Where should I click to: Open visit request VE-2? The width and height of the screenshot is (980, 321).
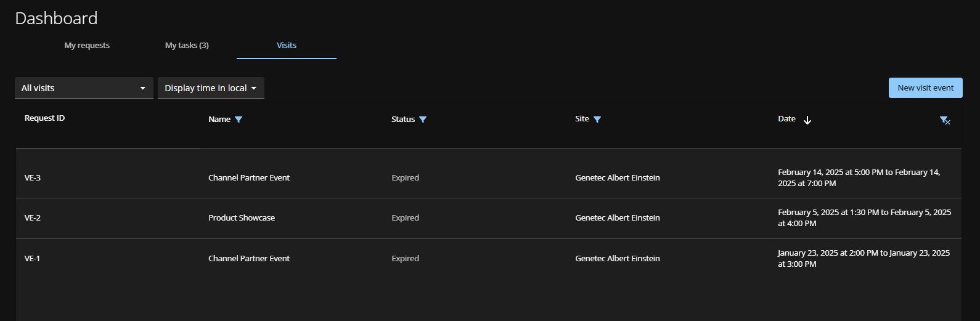(x=33, y=218)
